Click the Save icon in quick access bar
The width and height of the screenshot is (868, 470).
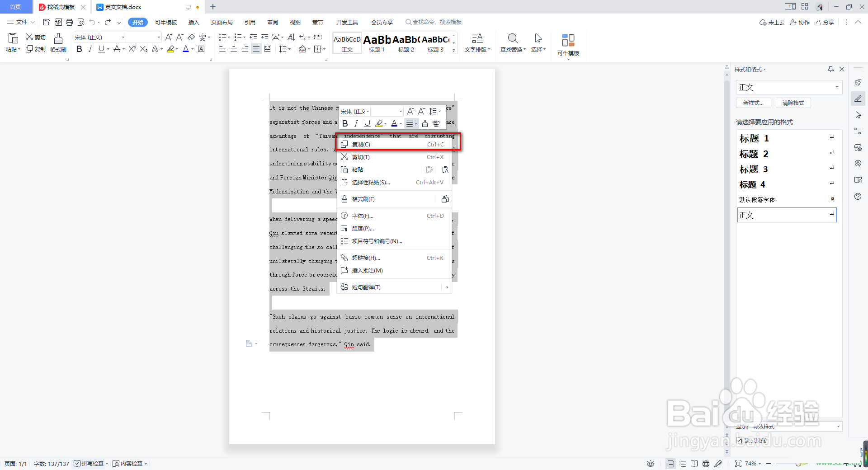pyautogui.click(x=47, y=22)
